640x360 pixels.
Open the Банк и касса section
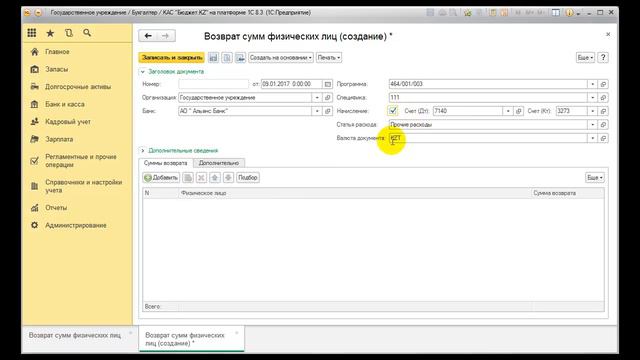pyautogui.click(x=65, y=104)
